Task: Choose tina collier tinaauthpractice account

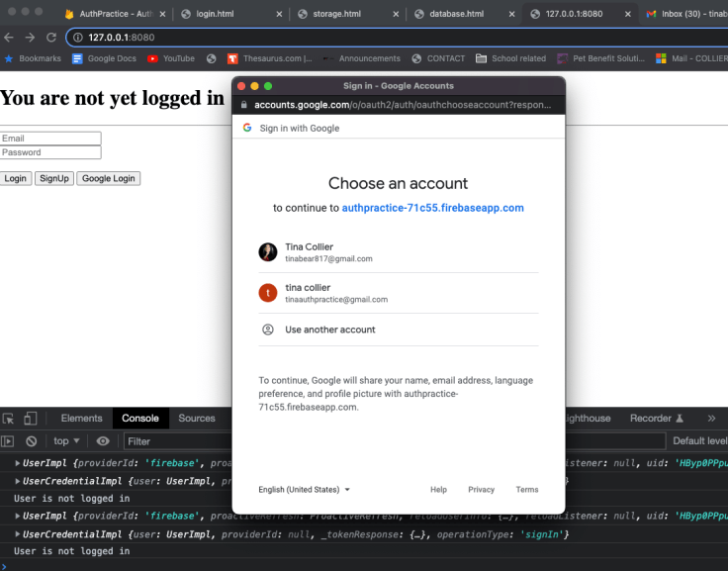Action: pyautogui.click(x=399, y=293)
